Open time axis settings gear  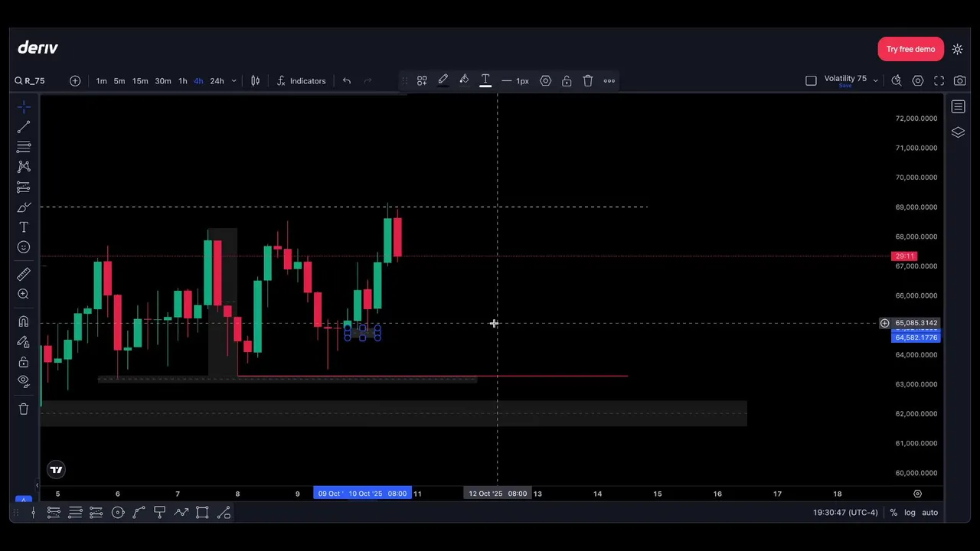click(917, 494)
